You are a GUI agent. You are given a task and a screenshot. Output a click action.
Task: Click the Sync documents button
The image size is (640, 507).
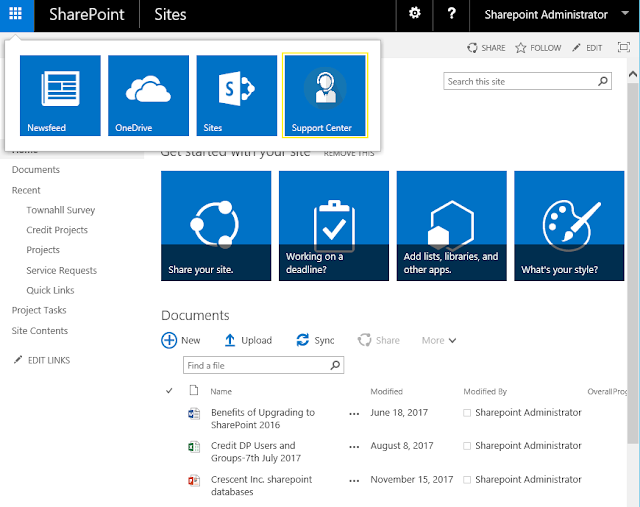pos(315,340)
